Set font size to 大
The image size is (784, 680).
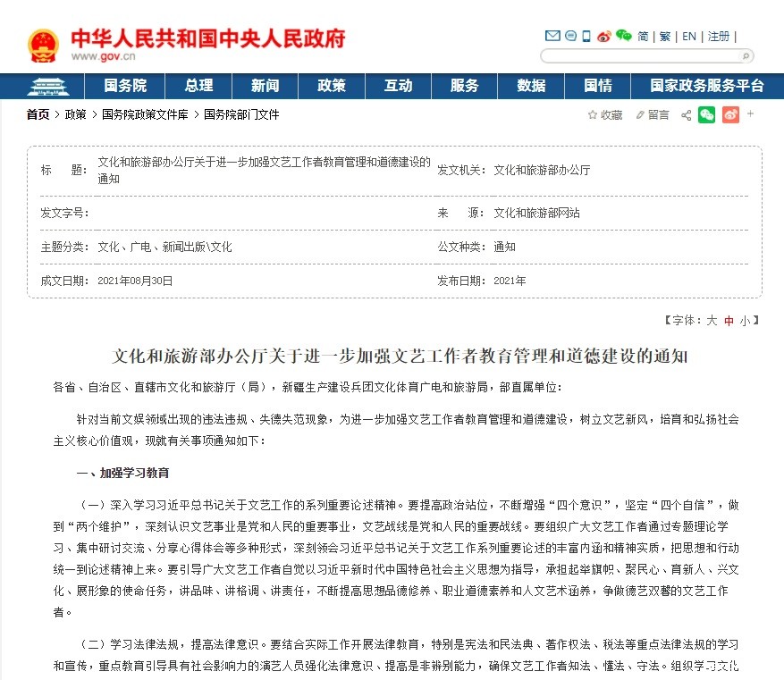click(x=712, y=320)
